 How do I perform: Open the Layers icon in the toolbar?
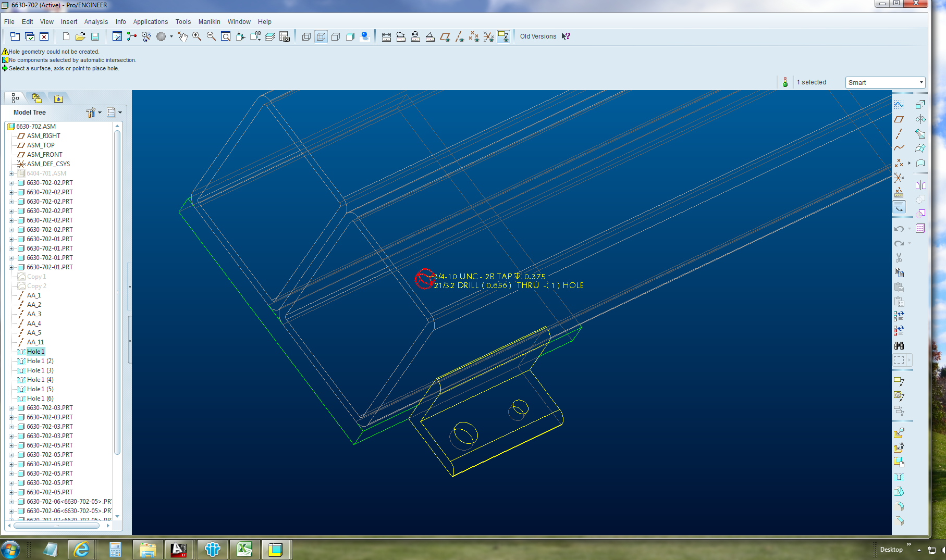point(269,36)
